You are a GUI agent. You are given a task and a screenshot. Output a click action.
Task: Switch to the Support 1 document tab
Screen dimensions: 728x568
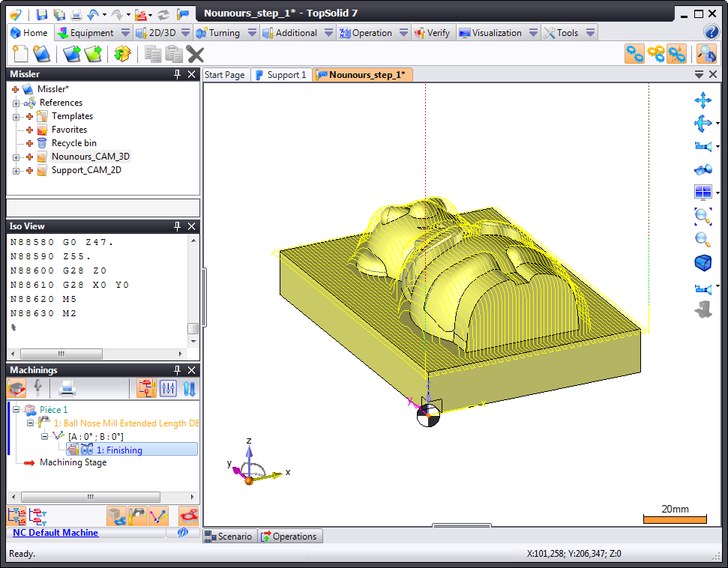click(280, 75)
